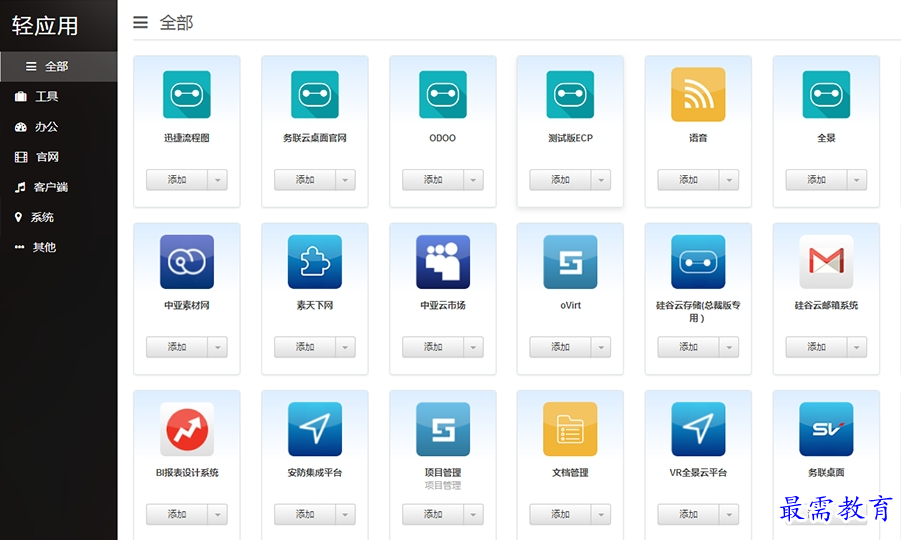901x540 pixels.
Task: Click the 素天下网 puzzle piece icon
Action: (x=315, y=261)
